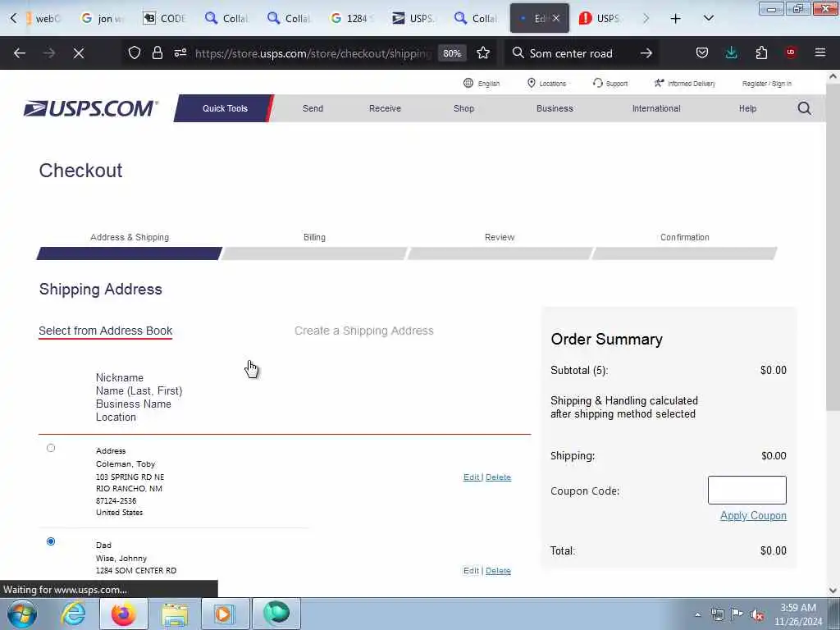Open Firefox extensions puzzle icon
Image resolution: width=840 pixels, height=630 pixels.
(761, 53)
